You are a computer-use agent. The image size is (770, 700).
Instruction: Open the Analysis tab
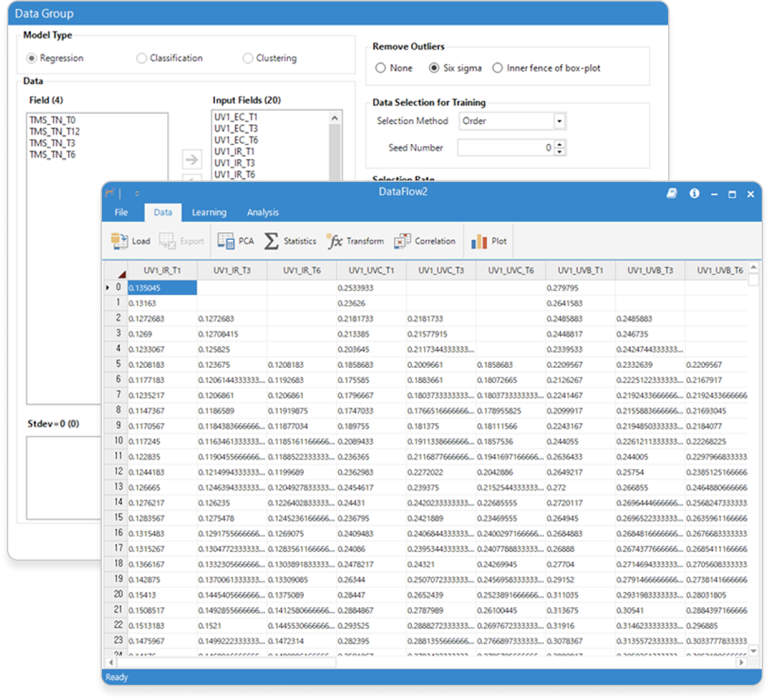click(262, 212)
